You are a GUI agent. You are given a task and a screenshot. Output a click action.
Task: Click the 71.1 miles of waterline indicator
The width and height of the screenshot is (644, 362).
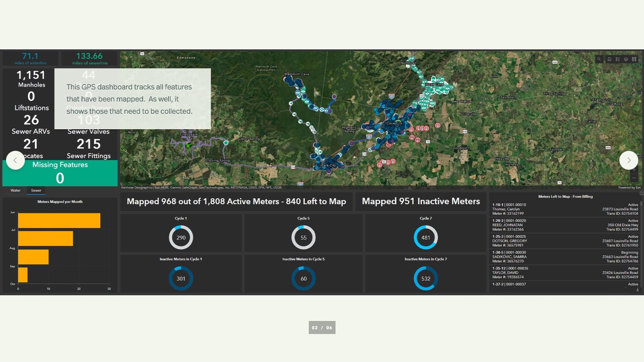point(30,58)
